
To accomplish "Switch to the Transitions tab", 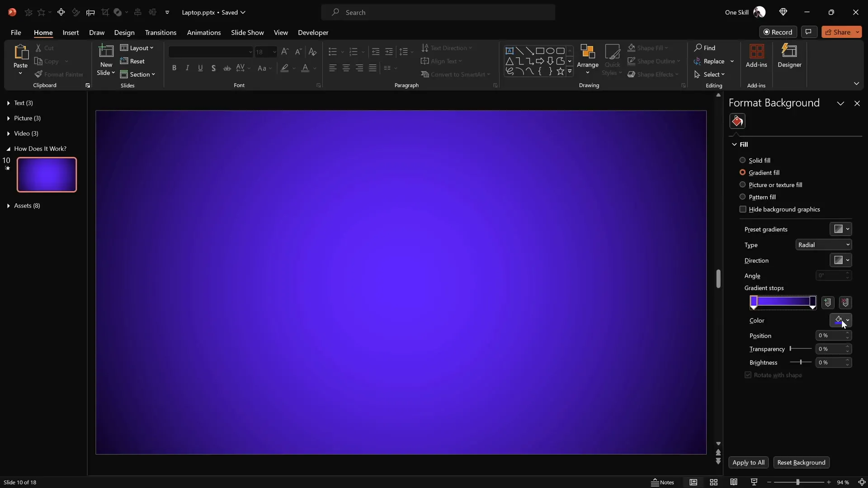I will [x=160, y=33].
